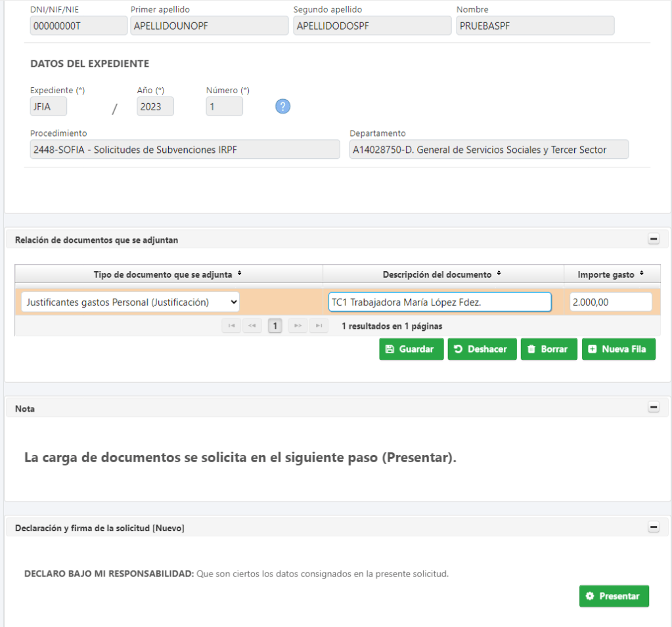
Task: Go to next page pagination icon
Action: (298, 326)
